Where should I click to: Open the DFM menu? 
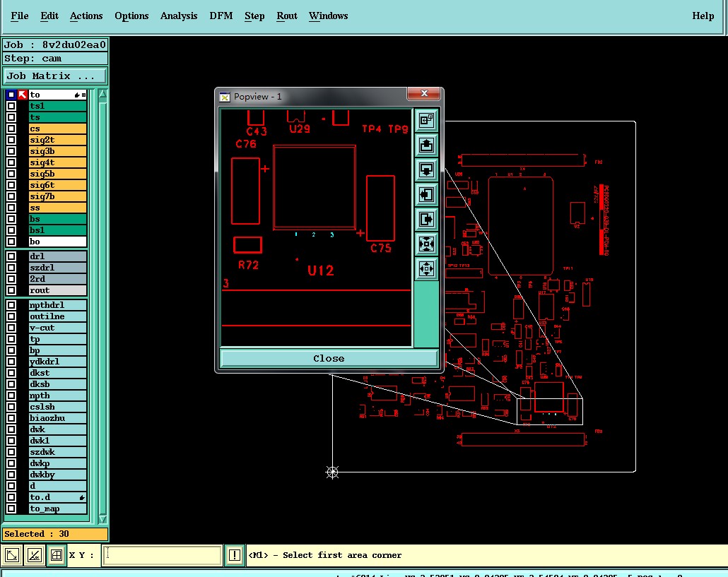221,16
